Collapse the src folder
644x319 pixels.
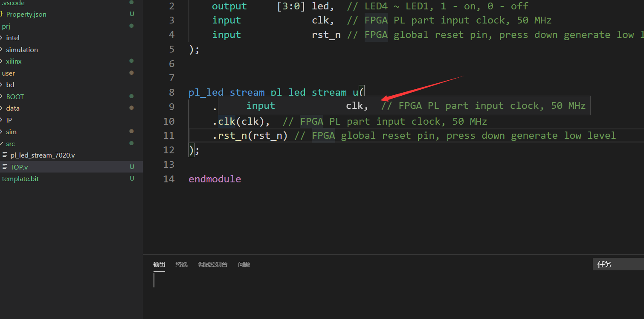coord(10,143)
